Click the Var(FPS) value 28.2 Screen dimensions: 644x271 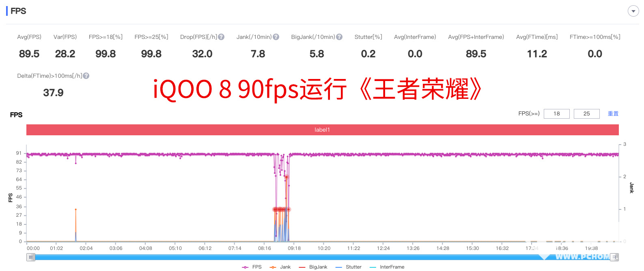(65, 54)
